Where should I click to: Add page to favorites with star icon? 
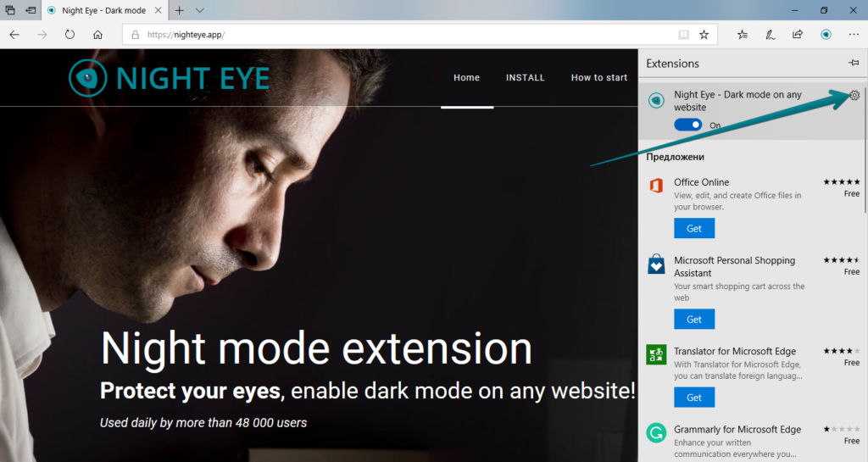click(x=704, y=34)
